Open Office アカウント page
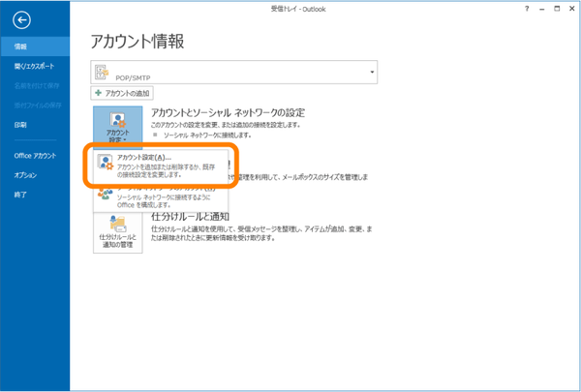This screenshot has width=581, height=392. [x=35, y=156]
